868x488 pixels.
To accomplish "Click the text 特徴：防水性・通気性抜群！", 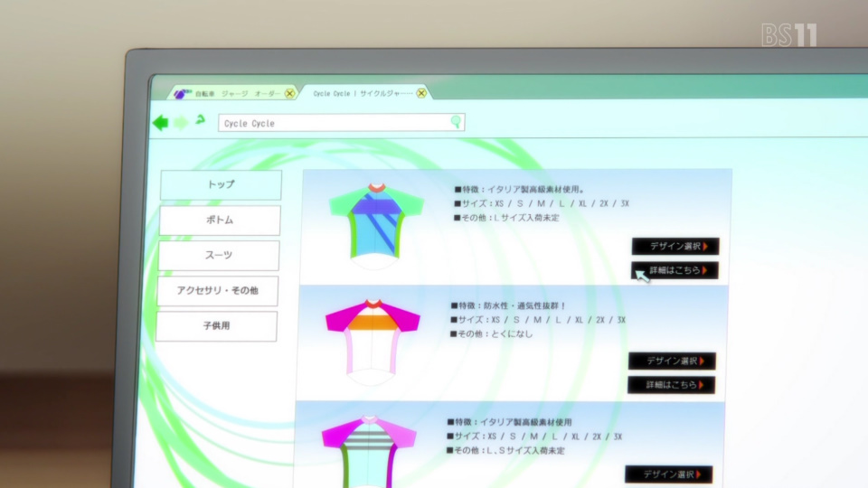I will pos(509,305).
